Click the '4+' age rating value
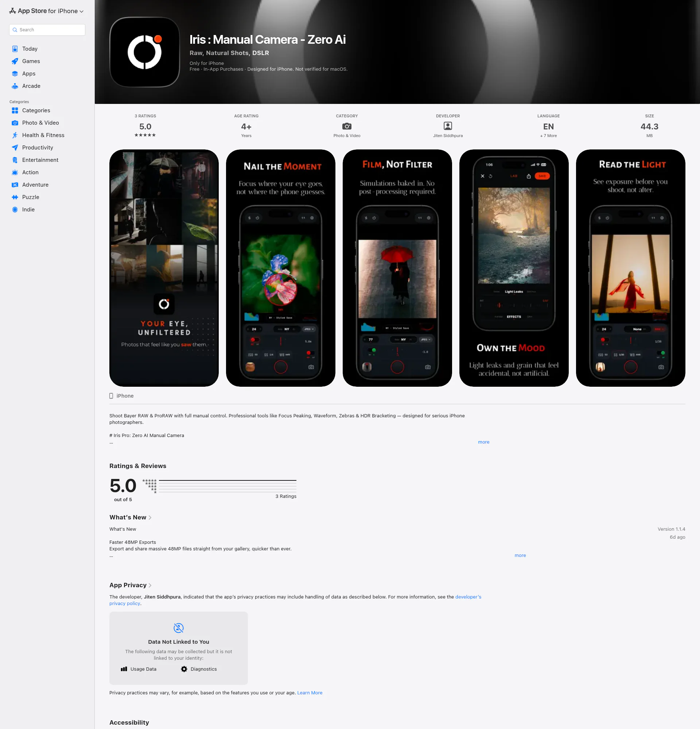 246,127
